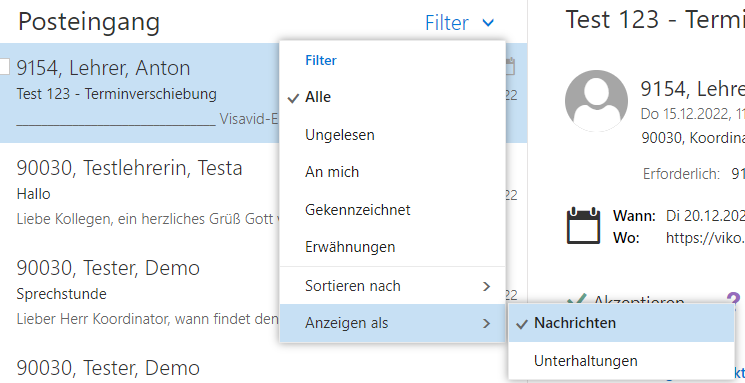The image size is (745, 383).
Task: Click the purple question mark icon
Action: (733, 299)
